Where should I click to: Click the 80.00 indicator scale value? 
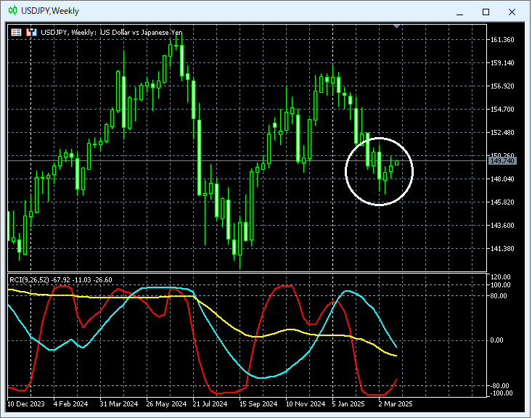tap(499, 296)
